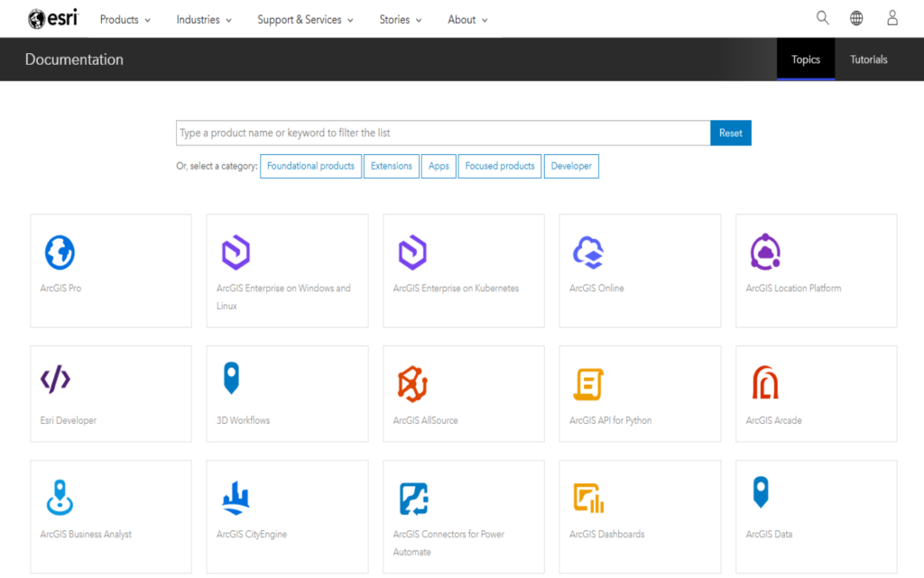Filter by Extensions category
The height and width of the screenshot is (578, 924).
coord(392,166)
